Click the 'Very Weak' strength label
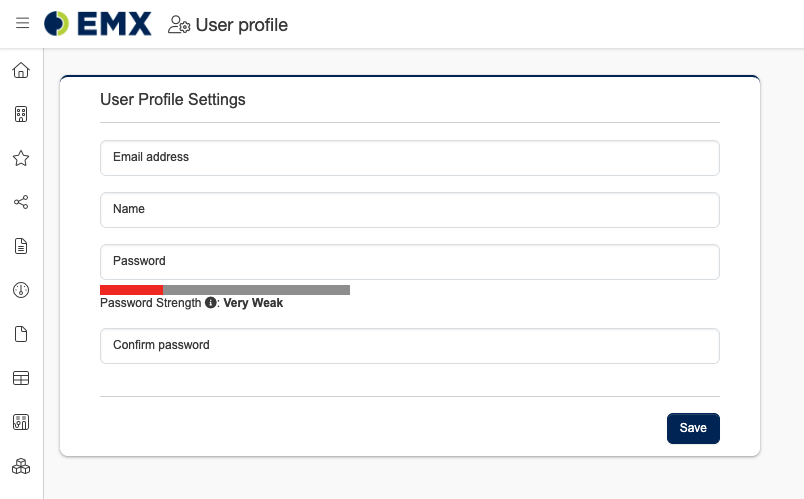 (253, 303)
